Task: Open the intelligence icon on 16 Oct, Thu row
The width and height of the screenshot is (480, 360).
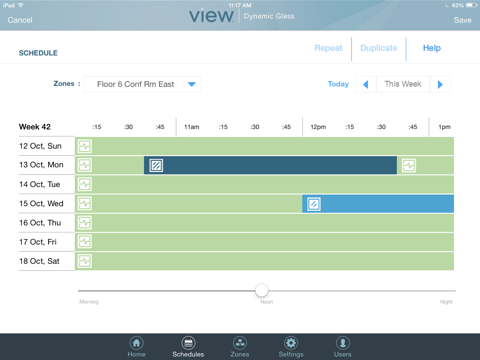Action: point(85,223)
